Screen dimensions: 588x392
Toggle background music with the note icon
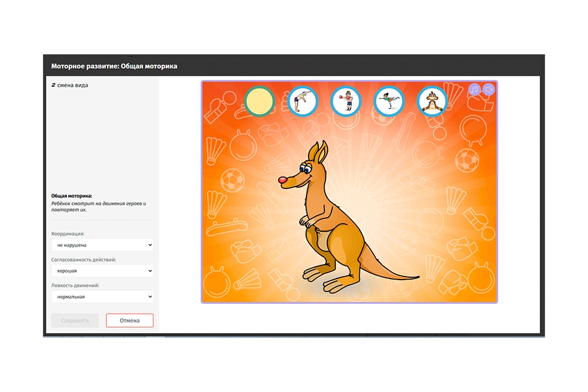[475, 89]
